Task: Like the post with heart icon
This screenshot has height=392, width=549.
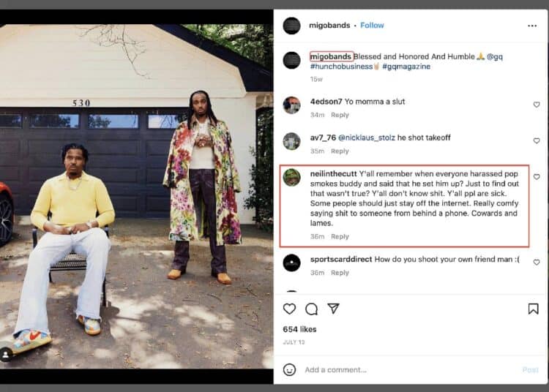Action: (290, 309)
